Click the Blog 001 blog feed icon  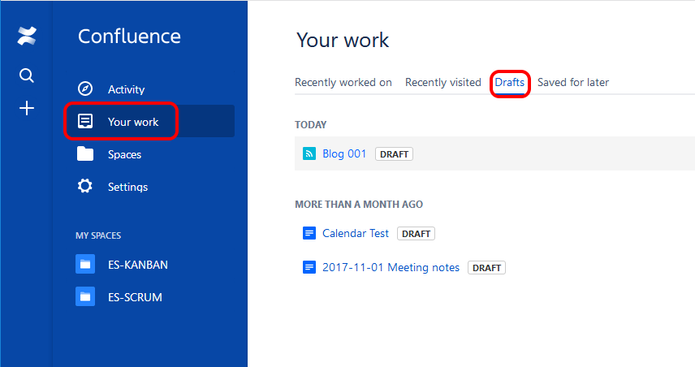click(x=309, y=154)
